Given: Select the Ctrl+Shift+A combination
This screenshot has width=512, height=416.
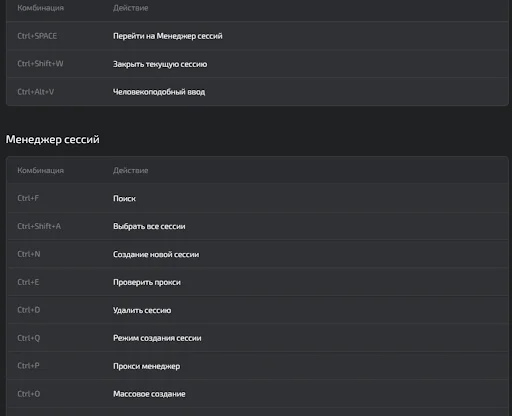Looking at the screenshot, I should tap(39, 226).
